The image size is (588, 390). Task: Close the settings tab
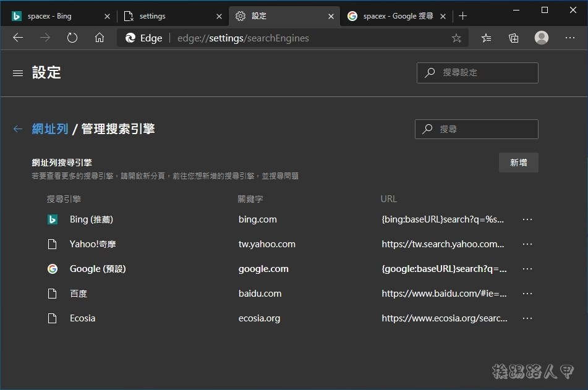pyautogui.click(x=219, y=16)
